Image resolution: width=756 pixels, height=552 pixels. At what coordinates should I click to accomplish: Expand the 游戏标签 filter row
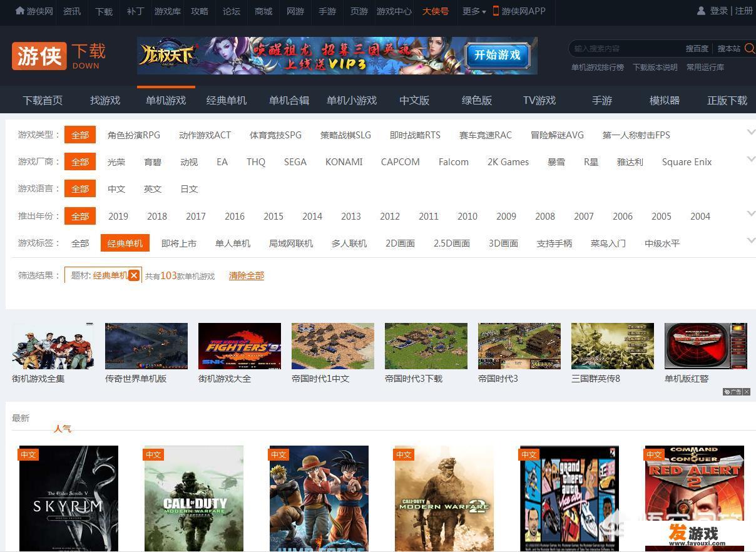coord(751,240)
